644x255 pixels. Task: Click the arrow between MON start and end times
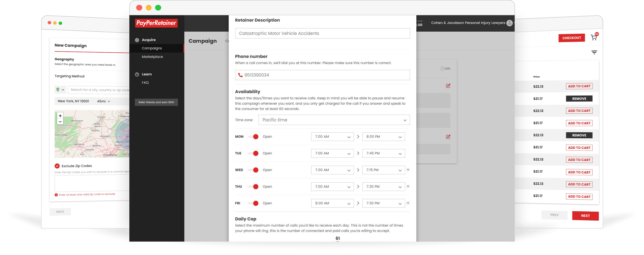pos(358,136)
